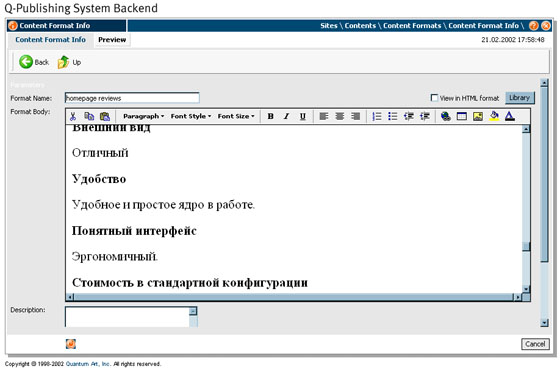Click Description box scroll up arrow
This screenshot has width=560, height=372.
pos(193,311)
